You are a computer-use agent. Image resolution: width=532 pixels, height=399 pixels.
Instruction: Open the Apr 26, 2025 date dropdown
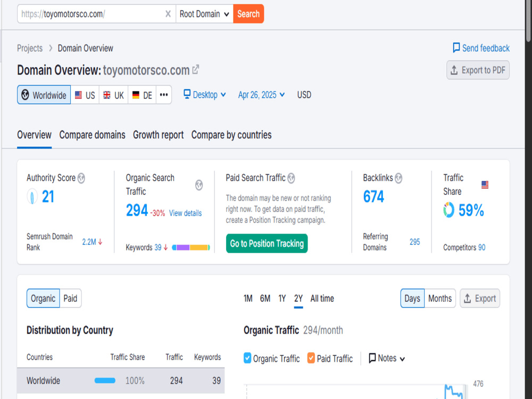tap(261, 95)
